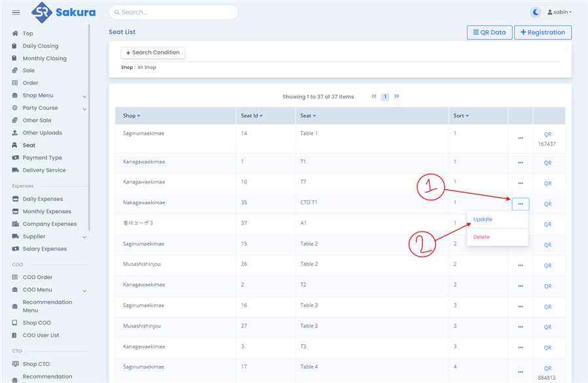Screen dimensions: 588x383
Task: Go to next page arrow in pagination
Action: click(x=396, y=96)
